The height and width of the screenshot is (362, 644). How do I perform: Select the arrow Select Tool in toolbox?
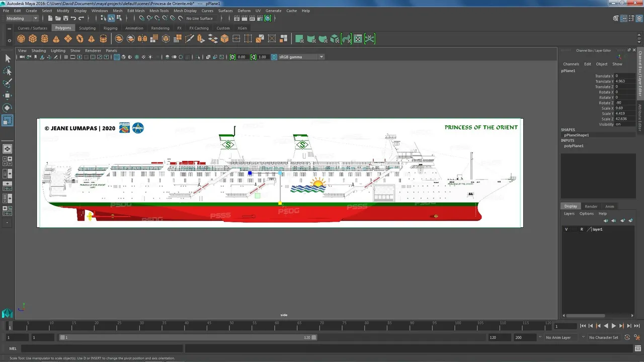[8, 59]
